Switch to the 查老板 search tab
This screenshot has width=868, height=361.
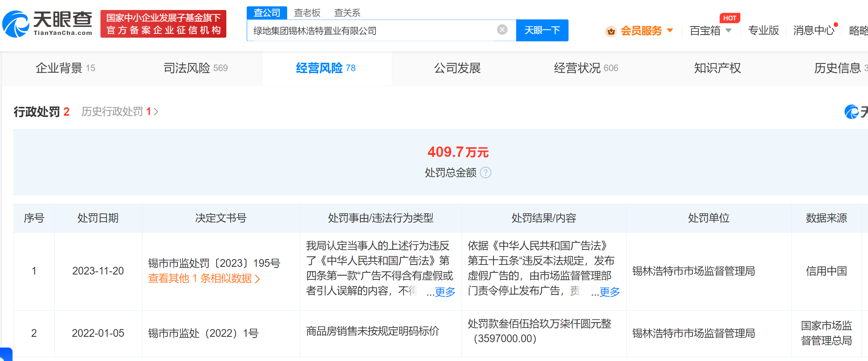click(307, 13)
